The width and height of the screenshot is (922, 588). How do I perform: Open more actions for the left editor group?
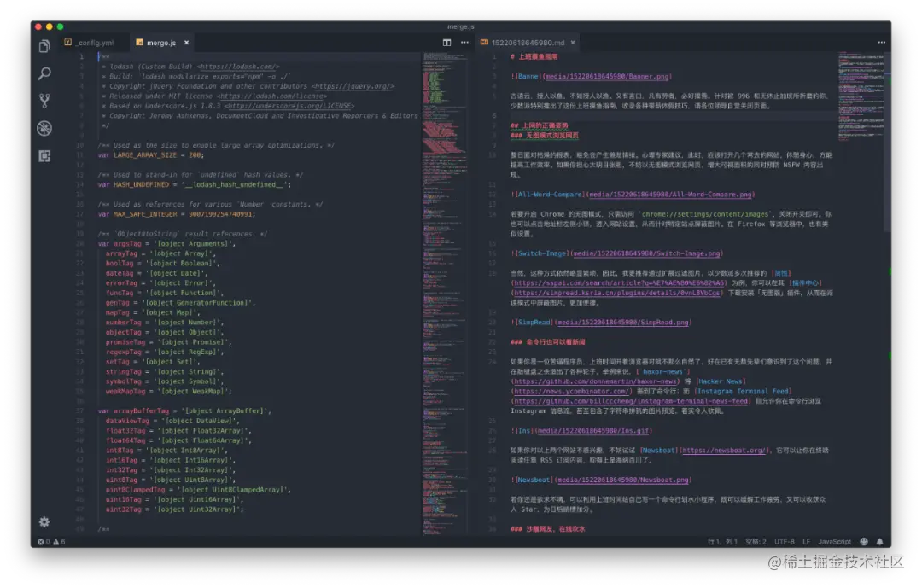pyautogui.click(x=464, y=43)
